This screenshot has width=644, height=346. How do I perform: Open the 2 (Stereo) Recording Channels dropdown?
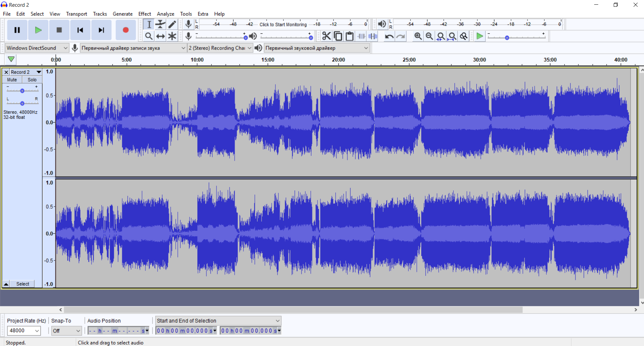point(220,48)
